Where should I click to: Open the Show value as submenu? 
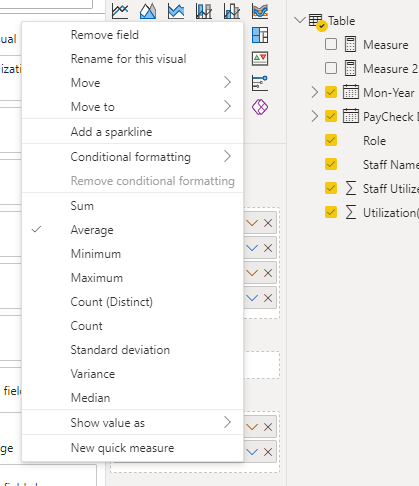click(x=133, y=422)
